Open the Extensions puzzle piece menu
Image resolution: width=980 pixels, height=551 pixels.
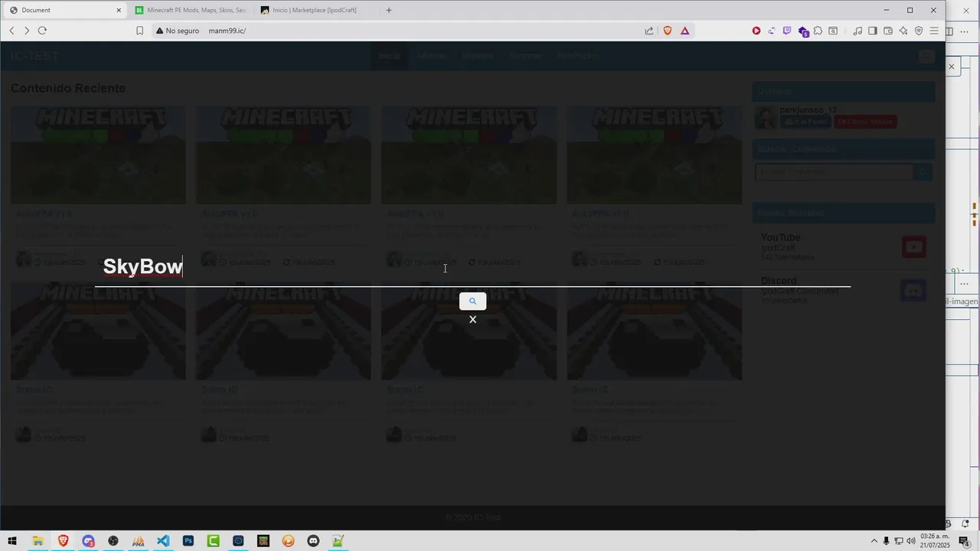[x=818, y=31]
